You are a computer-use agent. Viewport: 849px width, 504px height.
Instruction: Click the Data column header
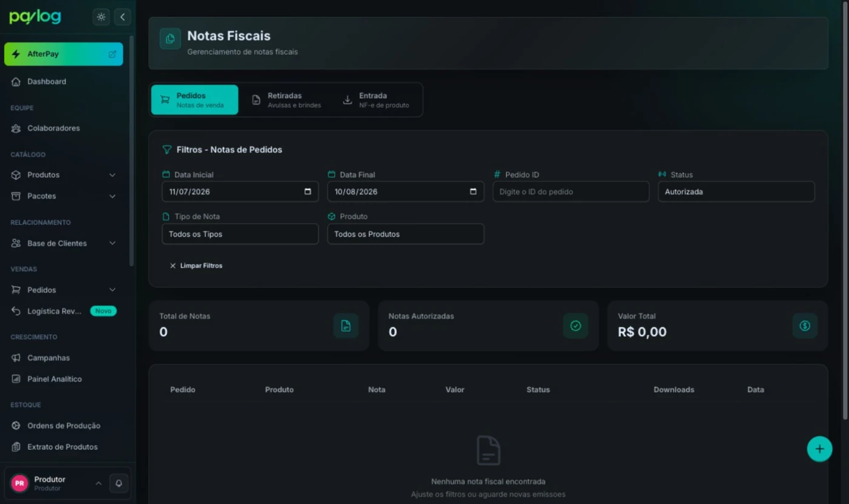point(756,389)
